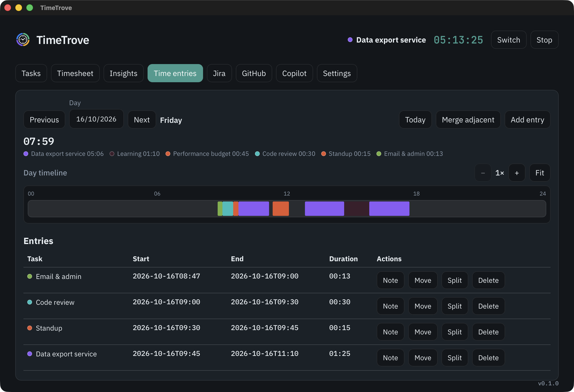Click the Learning 01:10 legend swatch

[112, 154]
